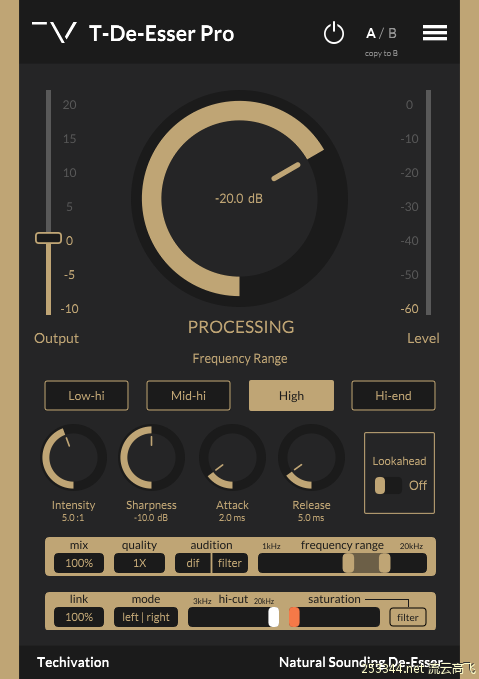Image resolution: width=479 pixels, height=679 pixels.
Task: Click the Intensity knob
Action: click(74, 458)
